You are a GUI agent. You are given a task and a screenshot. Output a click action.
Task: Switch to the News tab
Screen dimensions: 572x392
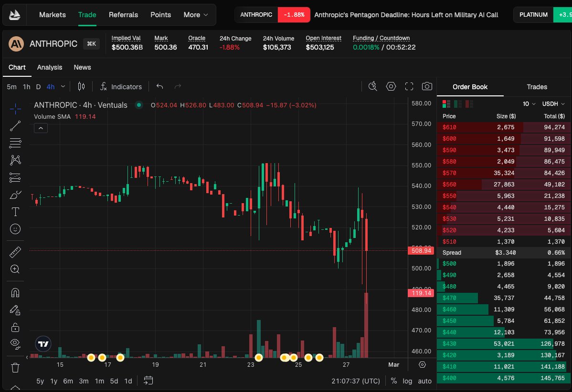(x=83, y=67)
